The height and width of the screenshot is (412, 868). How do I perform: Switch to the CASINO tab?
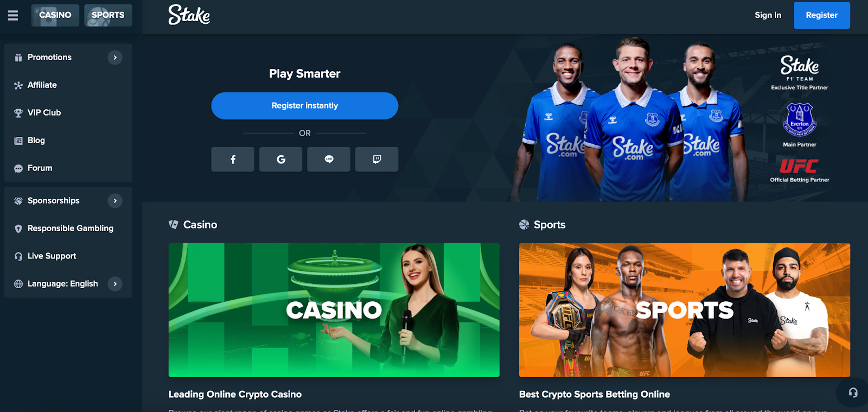55,15
